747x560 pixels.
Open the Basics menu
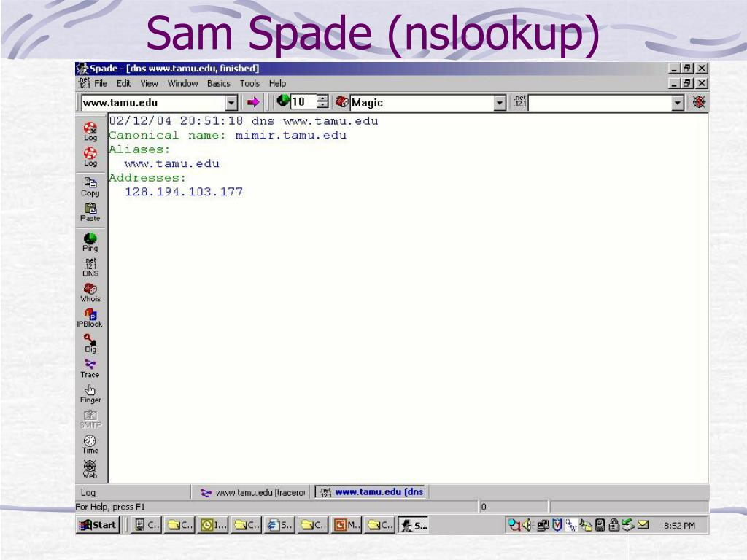click(x=219, y=83)
